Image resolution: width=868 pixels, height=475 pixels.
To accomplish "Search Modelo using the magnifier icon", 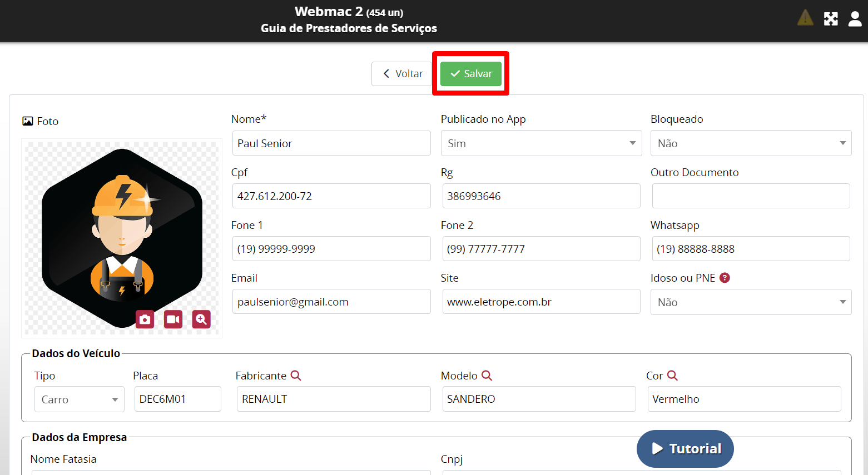I will click(x=487, y=376).
